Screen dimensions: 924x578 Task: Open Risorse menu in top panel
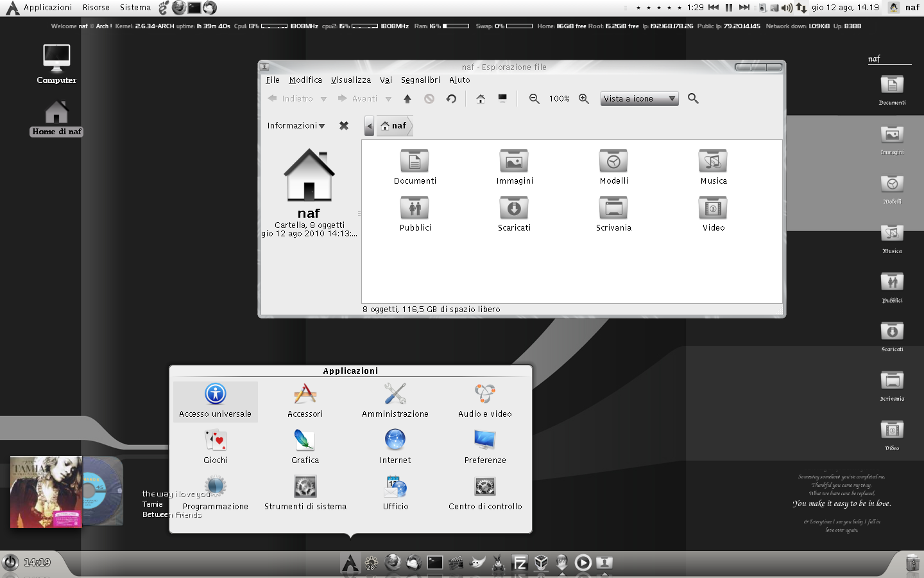pyautogui.click(x=96, y=8)
